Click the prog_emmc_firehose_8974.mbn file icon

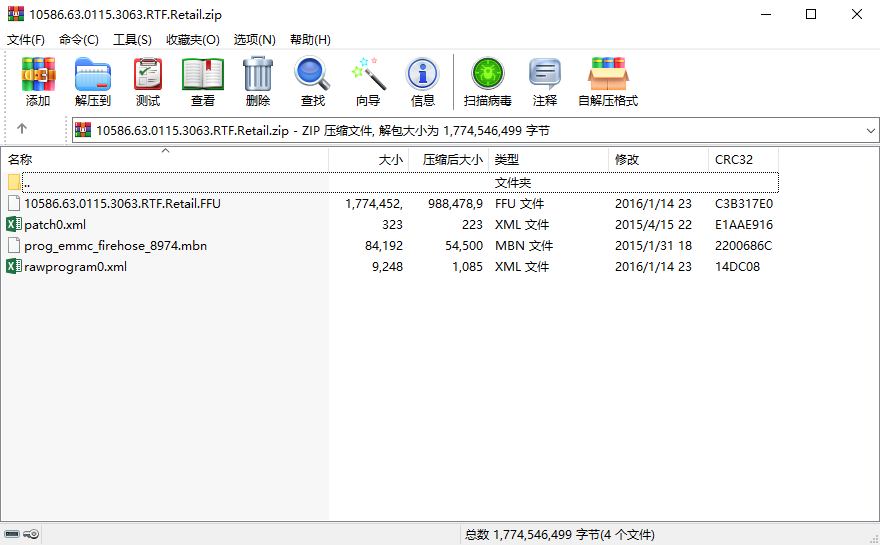[14, 245]
